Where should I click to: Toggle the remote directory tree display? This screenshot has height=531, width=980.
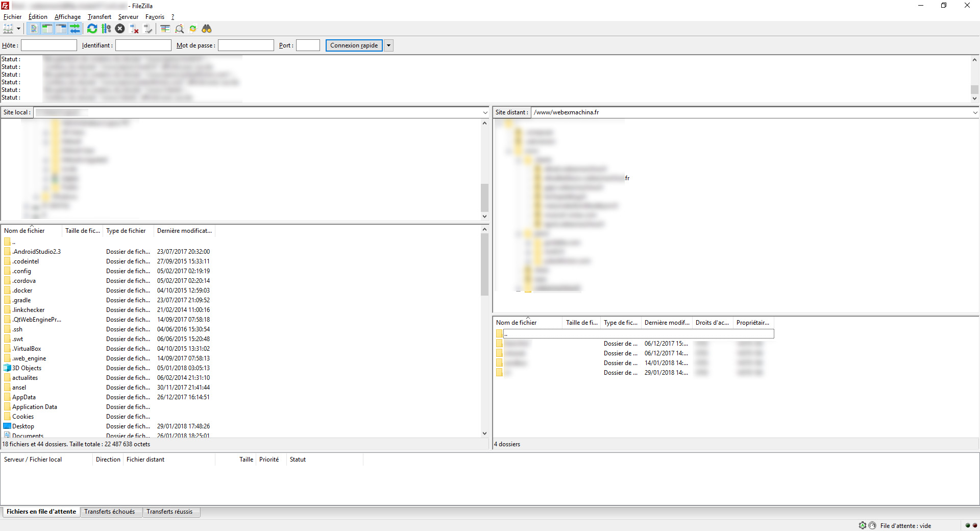pyautogui.click(x=61, y=29)
